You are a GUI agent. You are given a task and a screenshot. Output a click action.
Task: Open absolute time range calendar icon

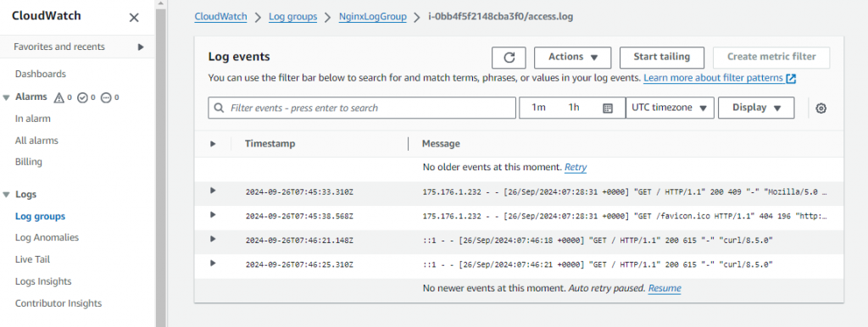click(x=607, y=108)
